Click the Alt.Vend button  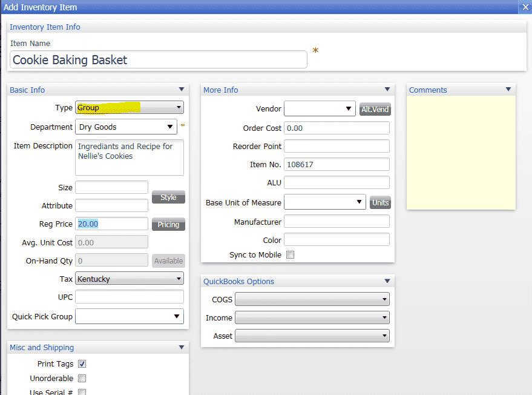[x=375, y=110]
